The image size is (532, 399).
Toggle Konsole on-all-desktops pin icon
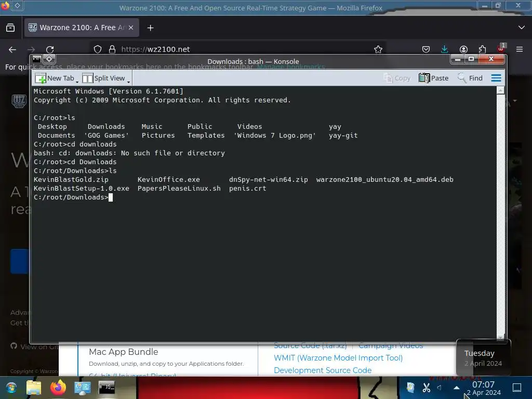(49, 59)
